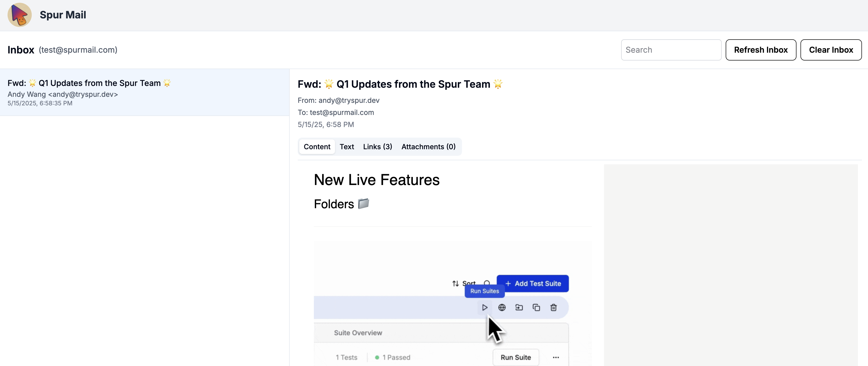Screen dimensions: 868x366
Task: Click the Suite Overview header row
Action: pyautogui.click(x=358, y=333)
